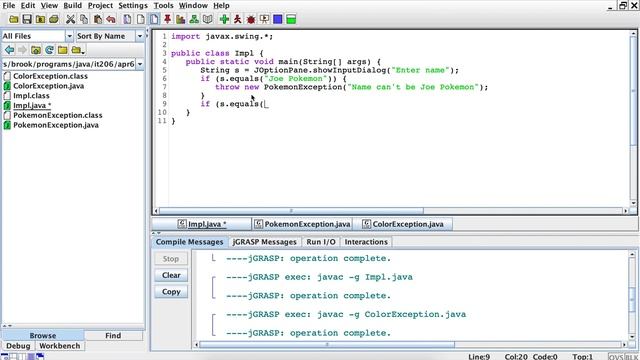640x360 pixels.
Task: Go back with browser left arrow icon
Action: tap(9, 50)
